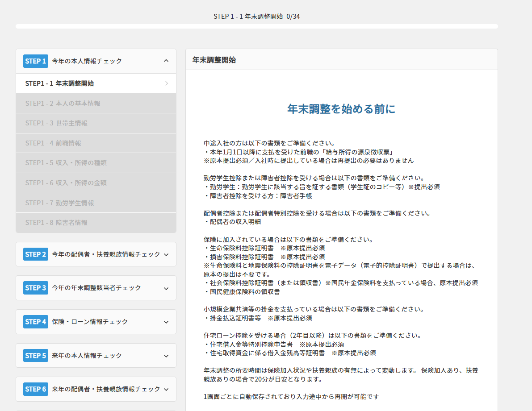This screenshot has width=532, height=411.
Task: Expand the 保険・ローン情報チェック section
Action: click(166, 321)
